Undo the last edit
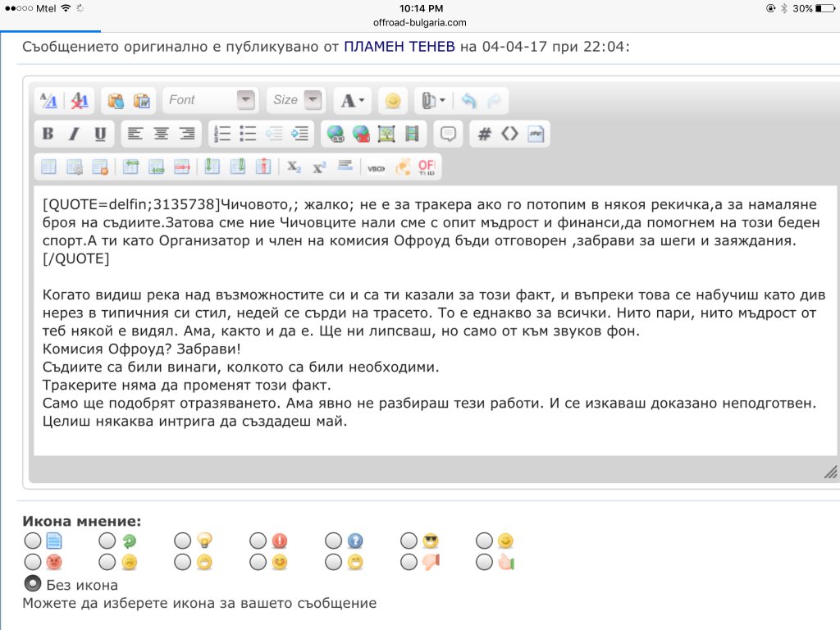The height and width of the screenshot is (630, 840). pyautogui.click(x=468, y=100)
